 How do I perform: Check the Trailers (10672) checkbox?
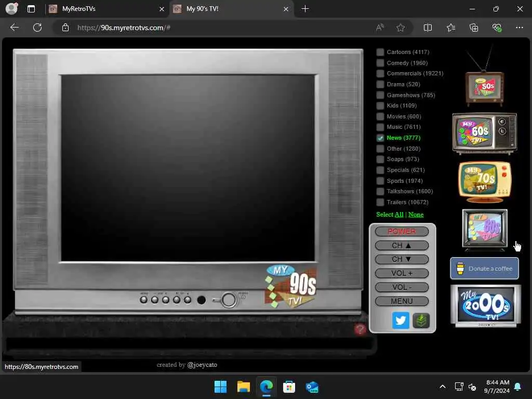click(380, 202)
